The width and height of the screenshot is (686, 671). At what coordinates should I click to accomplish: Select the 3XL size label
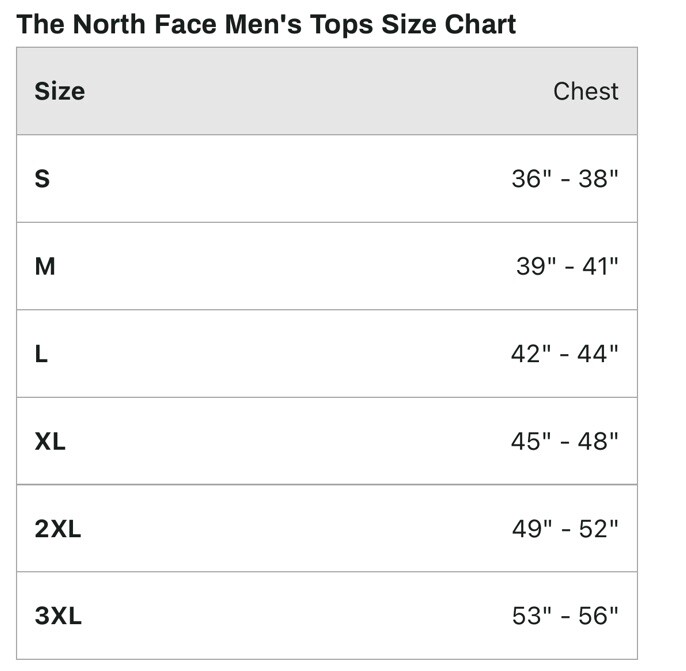[x=58, y=616]
